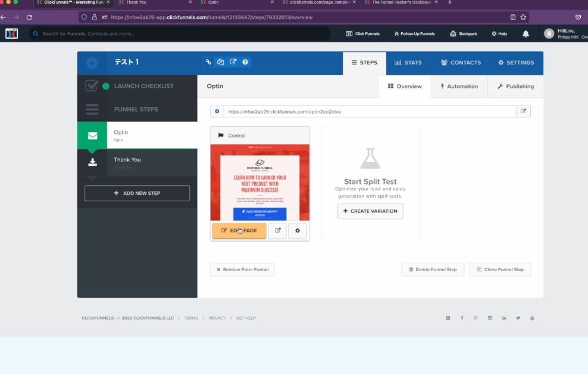588x374 pixels.
Task: Click ADD NEW STEP button
Action: (137, 193)
